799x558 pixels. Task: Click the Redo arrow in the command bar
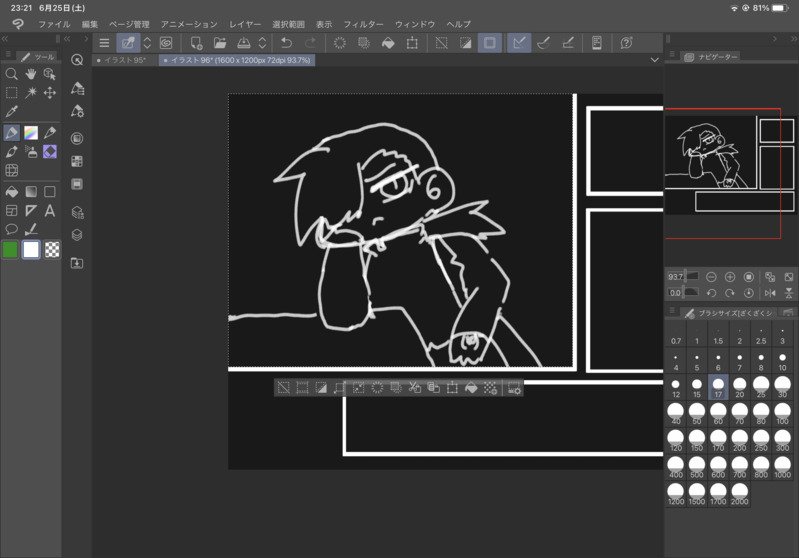310,43
